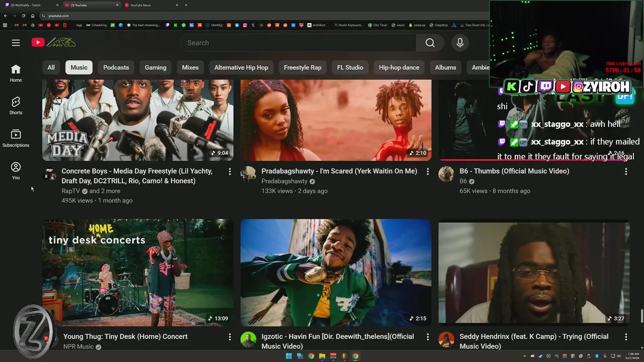Open a new browser tab
This screenshot has height=362, width=644.
[186, 5]
